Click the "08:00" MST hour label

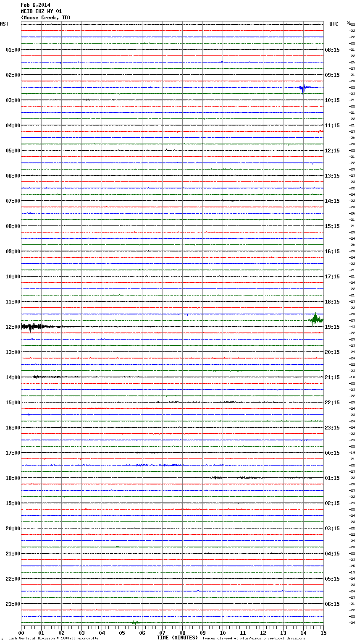[13, 226]
